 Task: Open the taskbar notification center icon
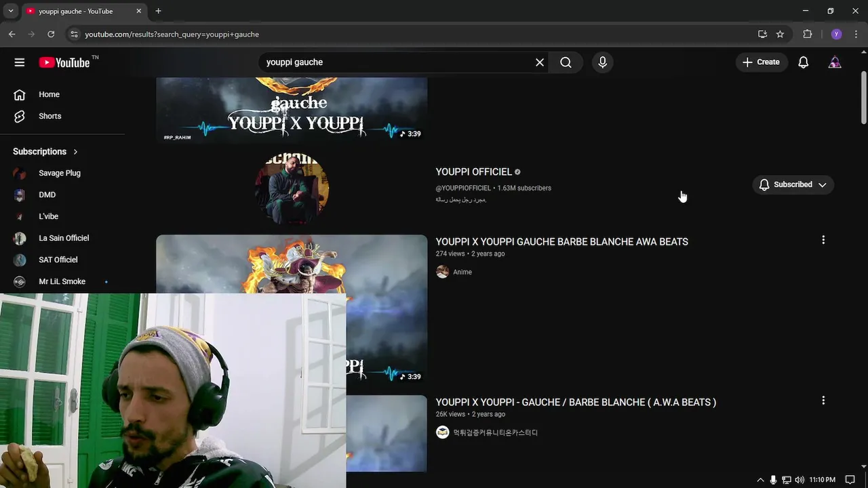point(850,480)
